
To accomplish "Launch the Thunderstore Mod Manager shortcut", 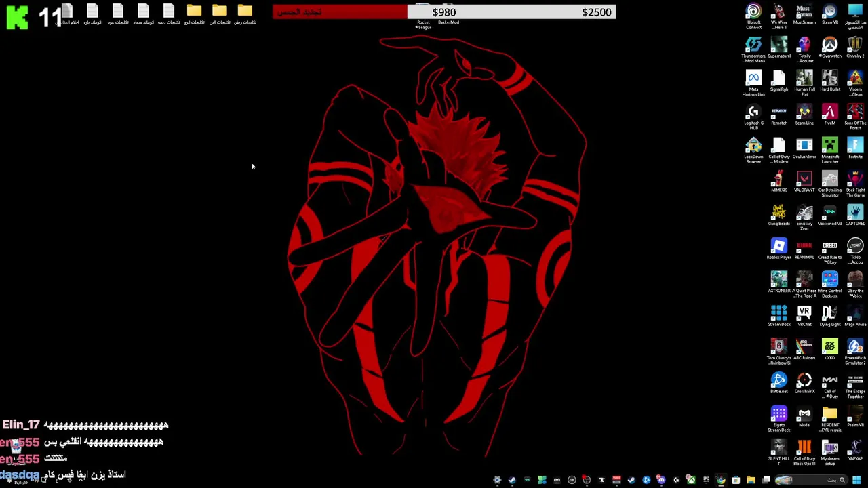I will pos(753,50).
